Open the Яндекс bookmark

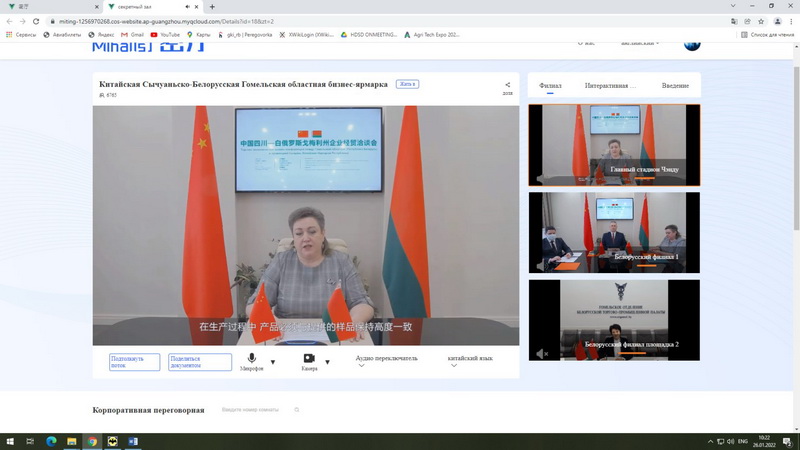point(101,35)
